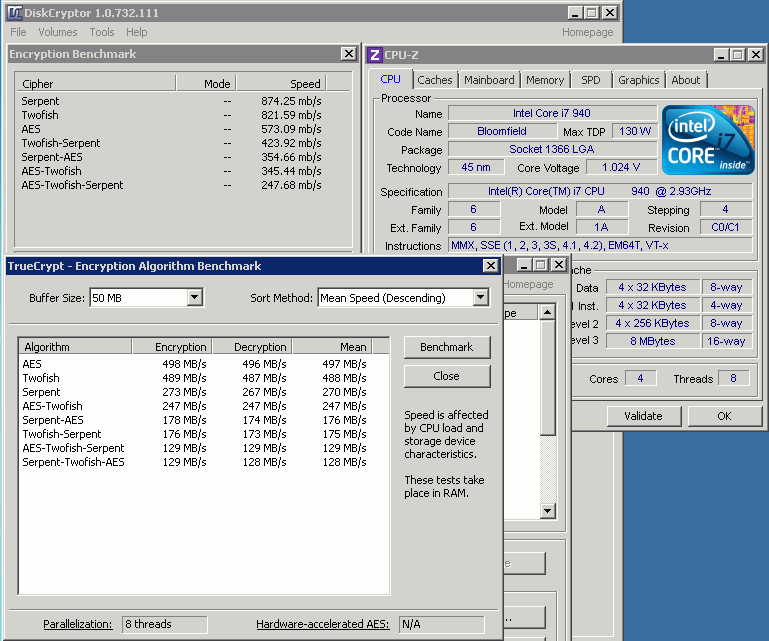Switch to the SPD tab
Screen dimensions: 769x641
coord(590,80)
